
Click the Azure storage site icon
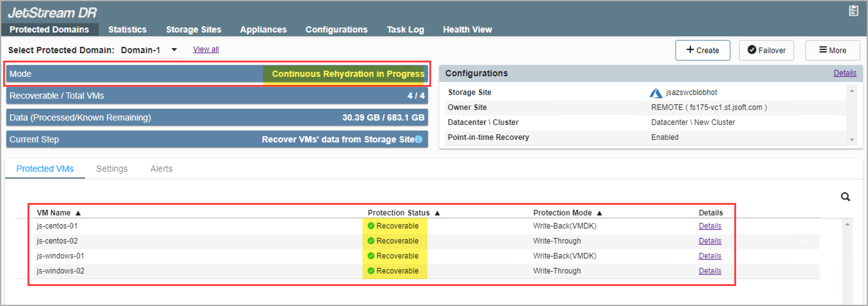(x=656, y=93)
